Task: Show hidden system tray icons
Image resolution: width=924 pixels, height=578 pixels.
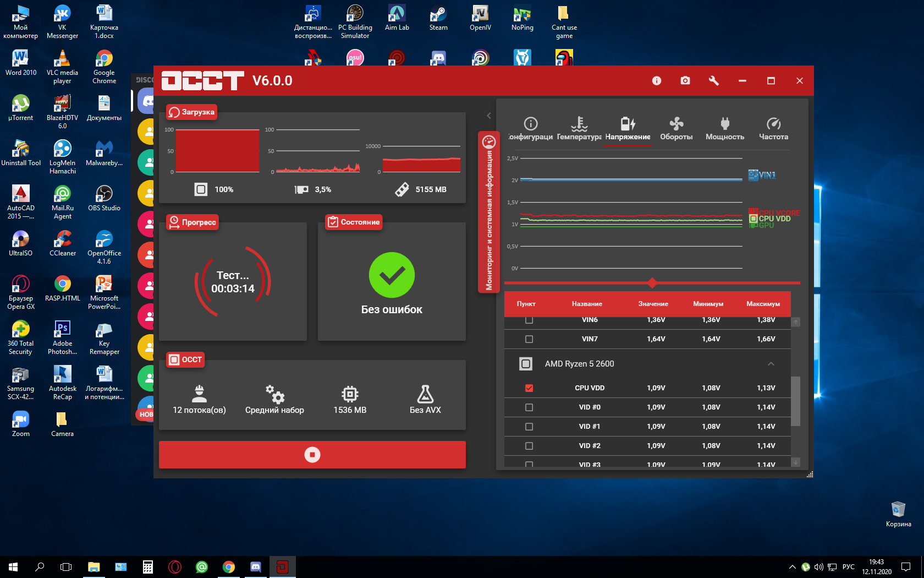Action: click(x=792, y=567)
